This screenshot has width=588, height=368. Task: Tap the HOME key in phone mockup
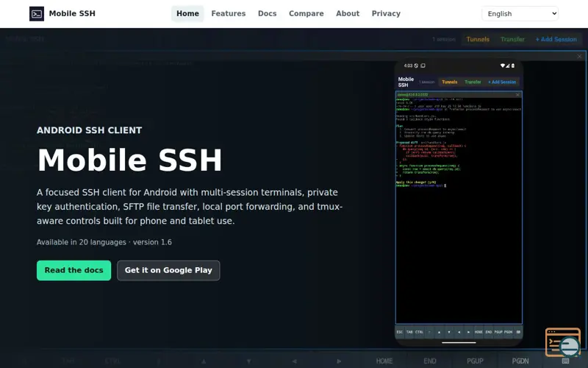click(478, 332)
